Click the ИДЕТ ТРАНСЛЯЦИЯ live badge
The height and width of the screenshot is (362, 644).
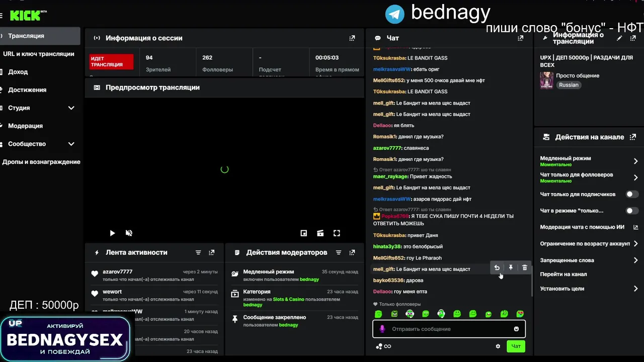[111, 62]
